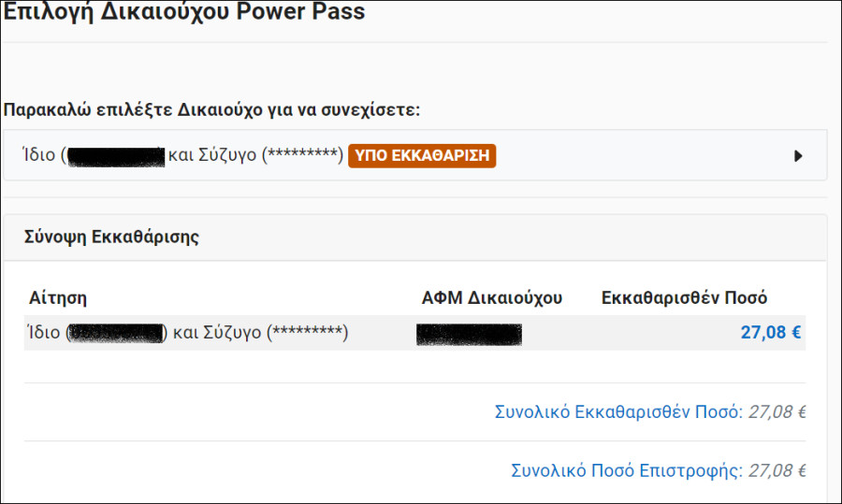This screenshot has height=504, width=842.
Task: Click the 27,08 € amount in table row
Action: pos(771,332)
